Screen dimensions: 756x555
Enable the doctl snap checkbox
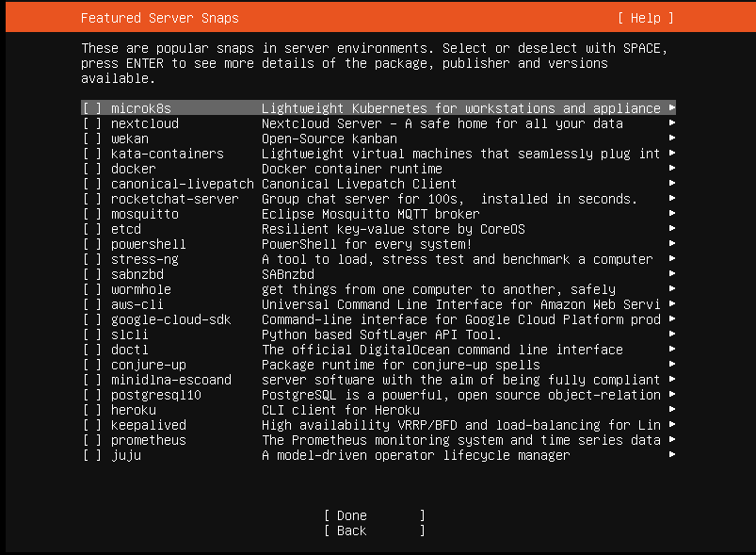[92, 350]
